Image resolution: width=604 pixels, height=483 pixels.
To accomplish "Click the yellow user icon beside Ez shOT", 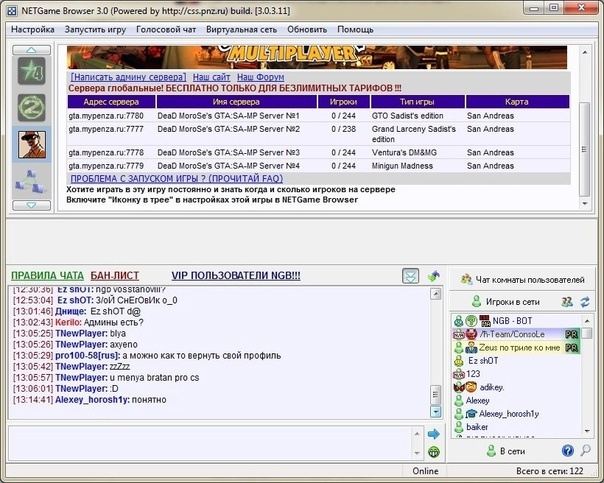I will pyautogui.click(x=458, y=361).
